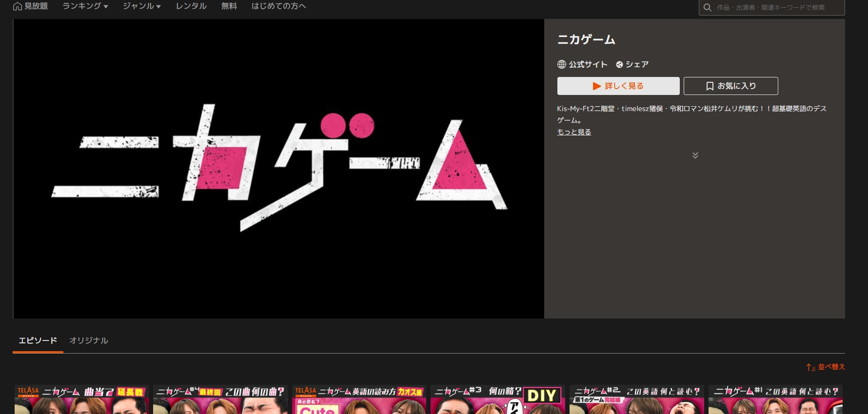Open the ニカゲーム title video preview
The image size is (868, 414).
coord(278,169)
